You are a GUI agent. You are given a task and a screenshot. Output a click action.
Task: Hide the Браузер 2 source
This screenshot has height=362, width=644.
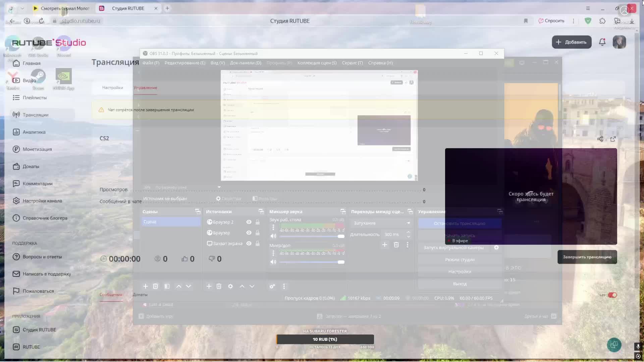coord(249,222)
